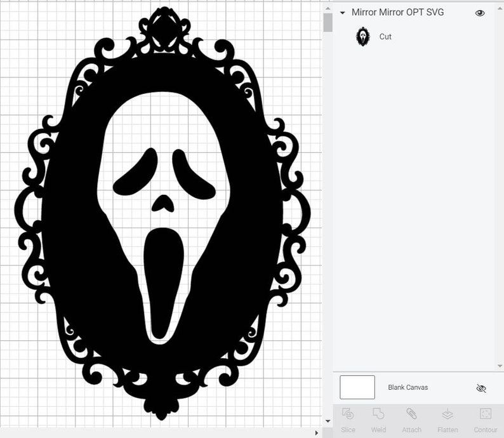Select the ghost face mirror design on canvas
The height and width of the screenshot is (438, 504).
click(162, 213)
